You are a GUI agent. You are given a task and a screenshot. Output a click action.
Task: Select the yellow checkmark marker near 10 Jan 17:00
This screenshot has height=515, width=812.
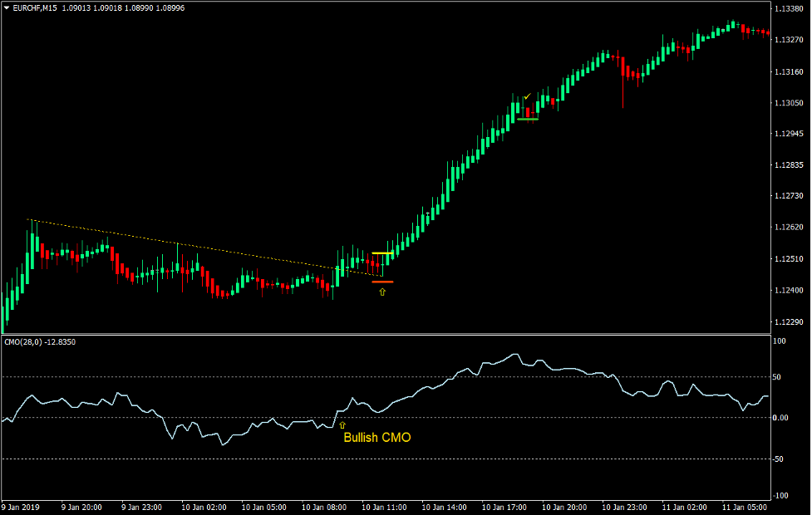[526, 97]
